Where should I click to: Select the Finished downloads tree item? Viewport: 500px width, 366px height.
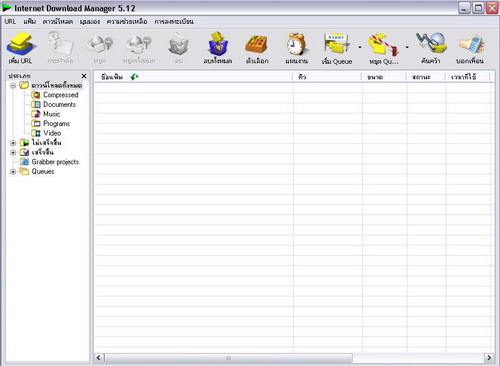click(x=43, y=152)
